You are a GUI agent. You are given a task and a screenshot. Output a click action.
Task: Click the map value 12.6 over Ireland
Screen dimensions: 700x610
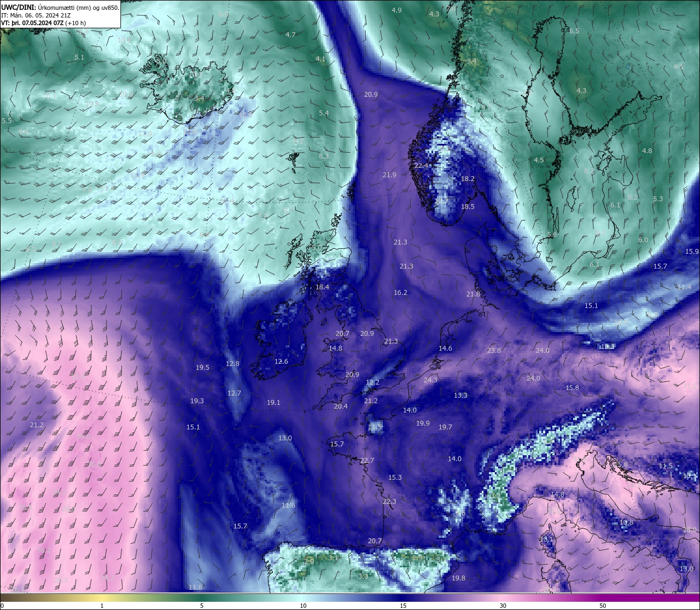pos(281,362)
